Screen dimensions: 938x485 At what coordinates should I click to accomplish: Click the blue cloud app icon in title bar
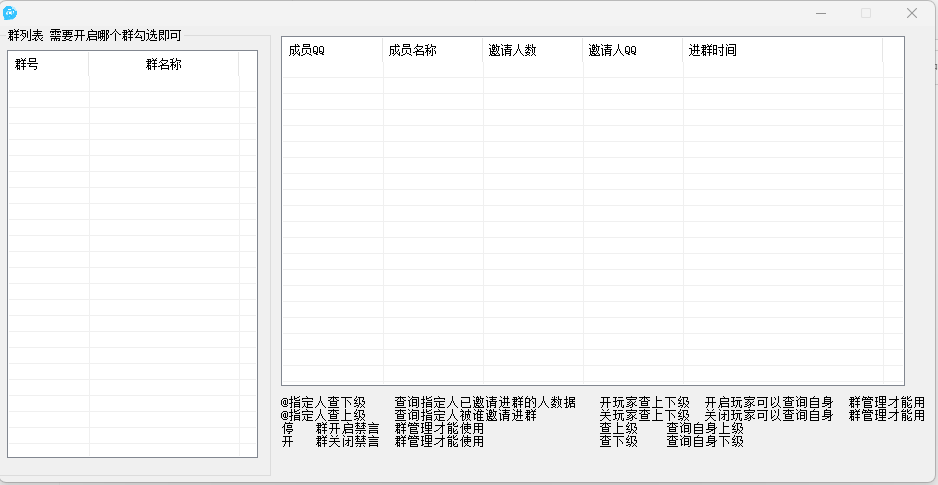coord(13,13)
